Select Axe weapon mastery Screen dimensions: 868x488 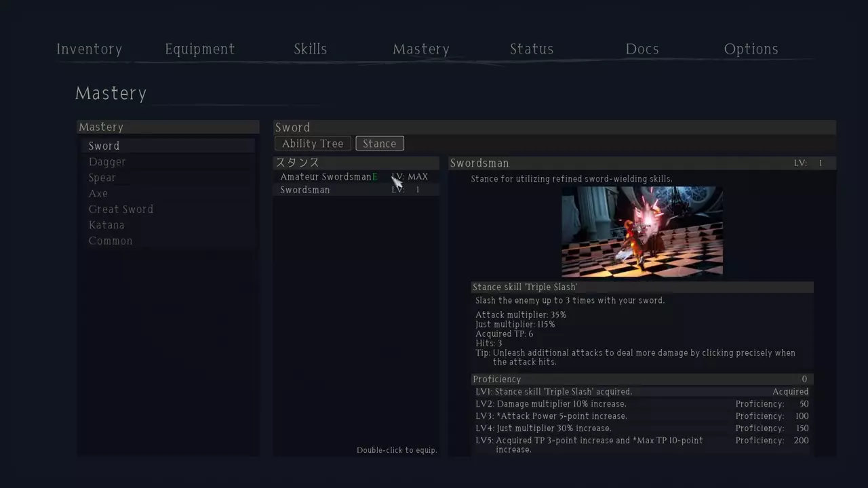168,193
